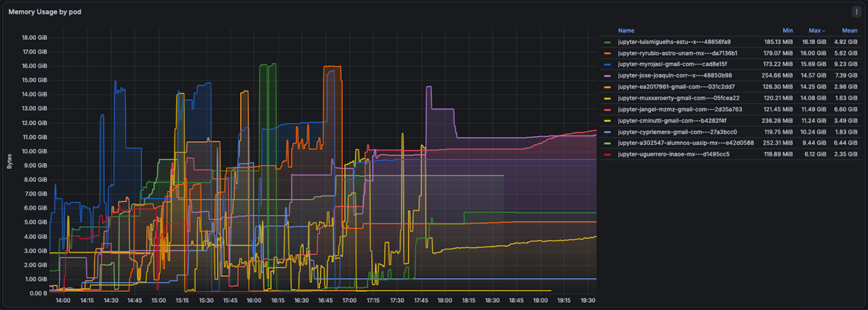Click the 0.00 B y-axis label

click(x=38, y=293)
